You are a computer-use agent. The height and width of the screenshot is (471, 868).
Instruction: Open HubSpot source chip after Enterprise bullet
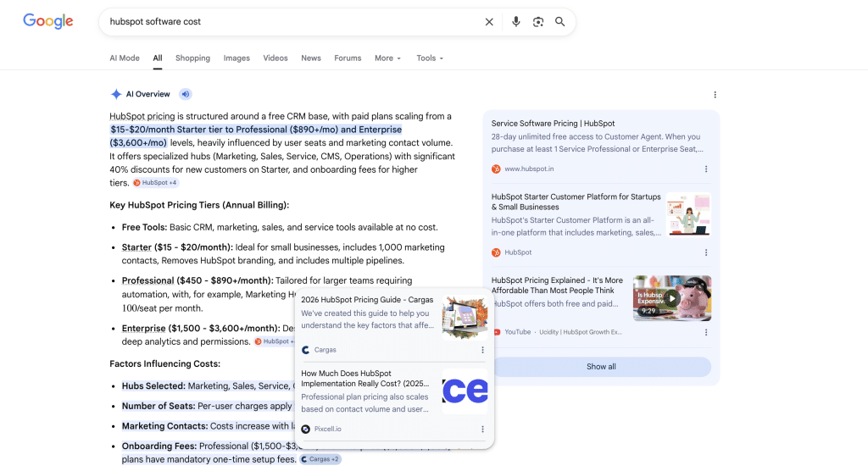(x=275, y=341)
